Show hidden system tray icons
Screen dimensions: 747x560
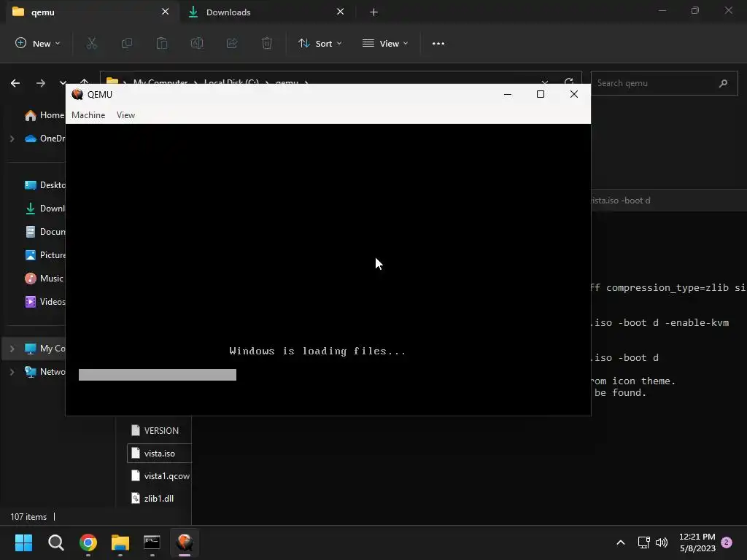coord(621,542)
